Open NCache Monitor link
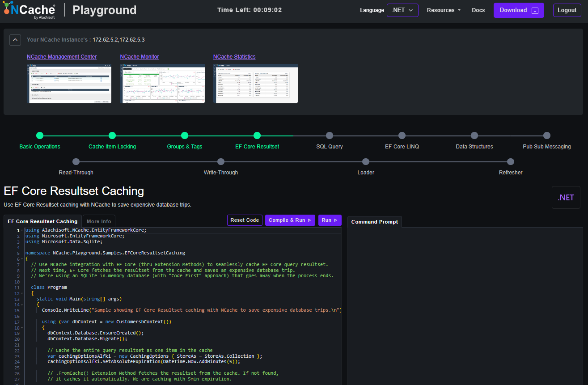This screenshot has width=588, height=385. tap(140, 57)
